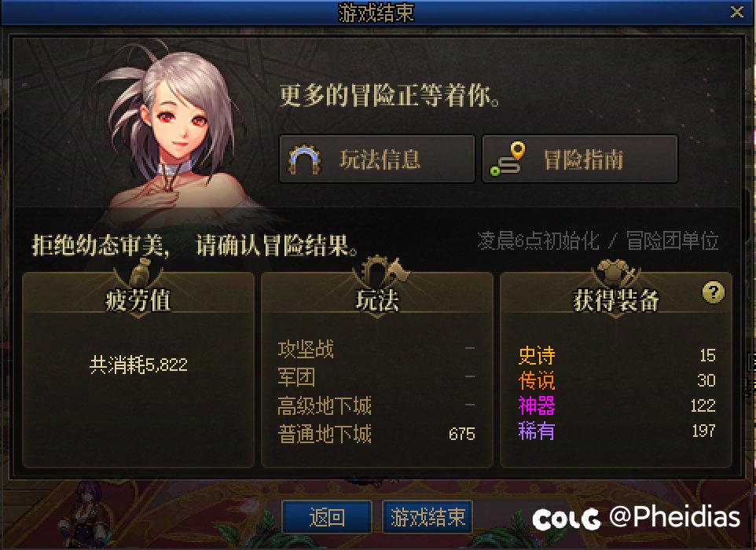Click the potion bottle icon above 疲劳值
This screenshot has height=550, width=756.
click(x=139, y=273)
